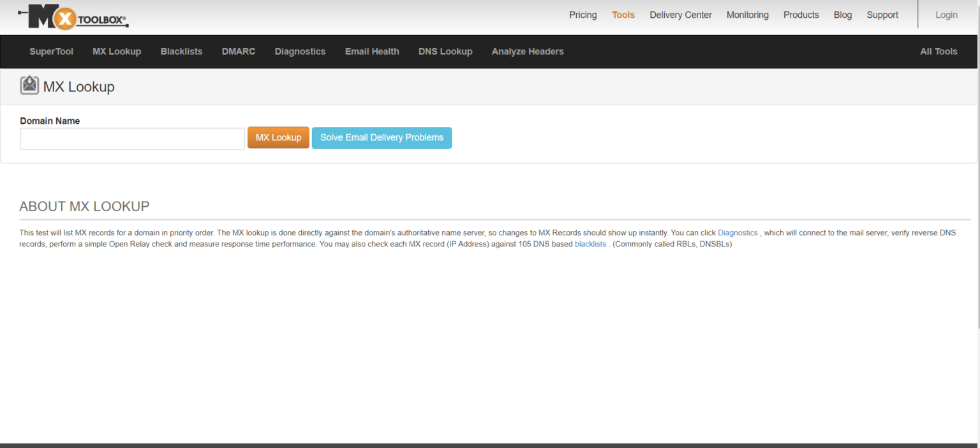Select the Blacklists tab

click(181, 51)
